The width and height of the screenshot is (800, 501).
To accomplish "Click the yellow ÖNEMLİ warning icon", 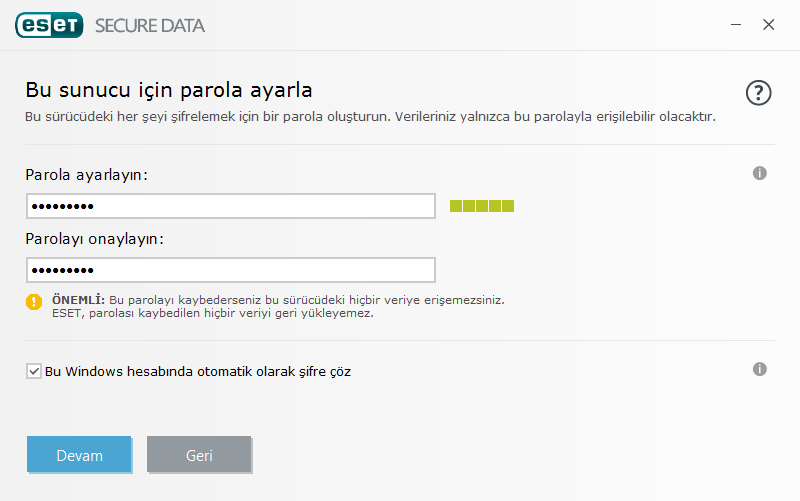I will click(x=35, y=301).
